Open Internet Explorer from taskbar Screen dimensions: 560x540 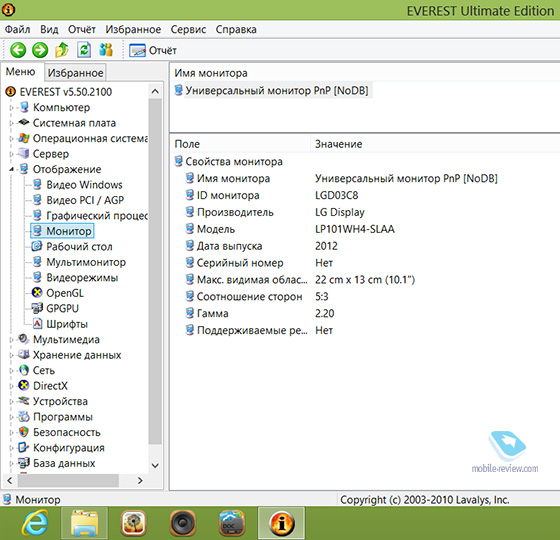35,523
